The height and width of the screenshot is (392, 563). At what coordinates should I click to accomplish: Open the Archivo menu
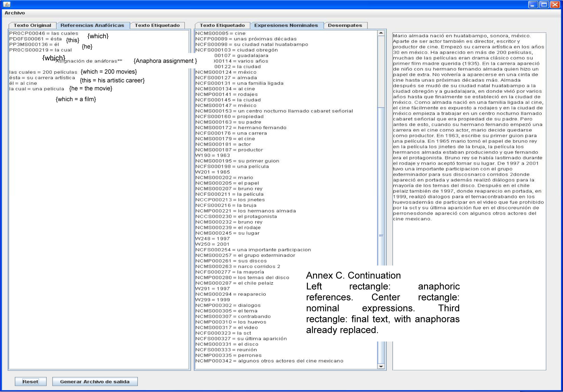click(x=15, y=13)
